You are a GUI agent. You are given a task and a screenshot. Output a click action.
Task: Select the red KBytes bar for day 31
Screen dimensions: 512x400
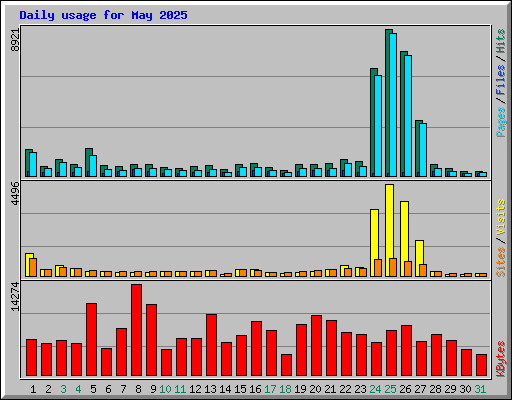481,365
